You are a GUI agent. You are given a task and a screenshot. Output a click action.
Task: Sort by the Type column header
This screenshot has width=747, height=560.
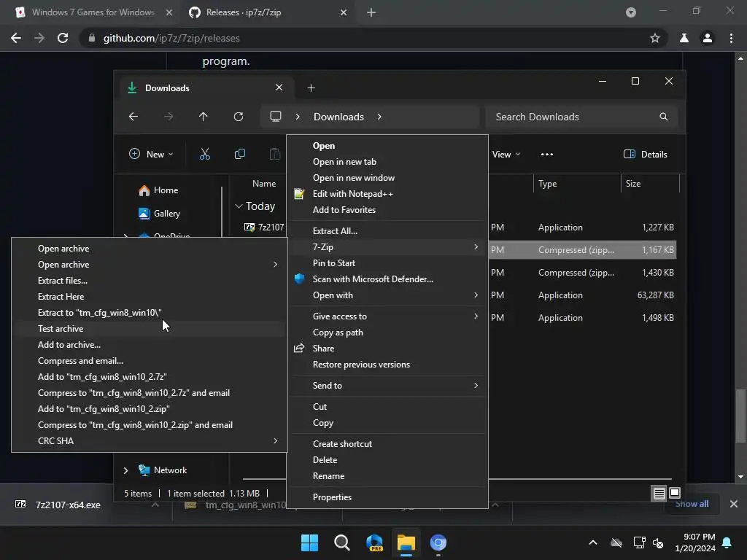tap(547, 184)
